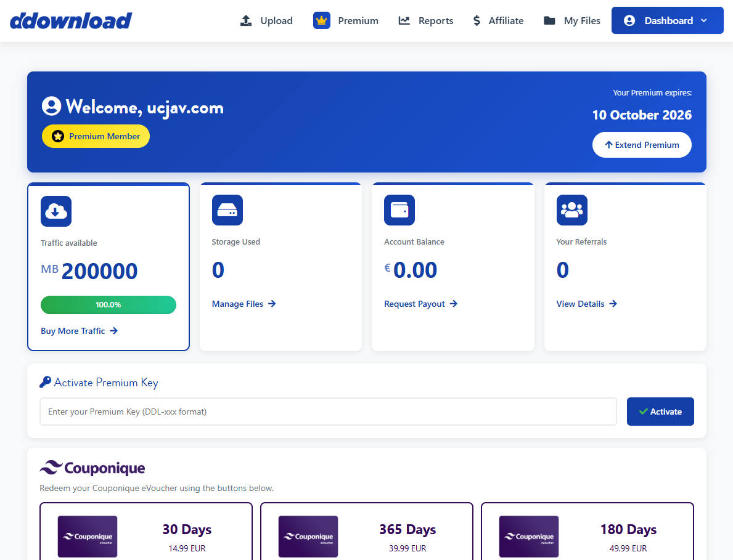Open the Upload page from navbar
Viewport: 733px width, 560px height.
click(266, 21)
